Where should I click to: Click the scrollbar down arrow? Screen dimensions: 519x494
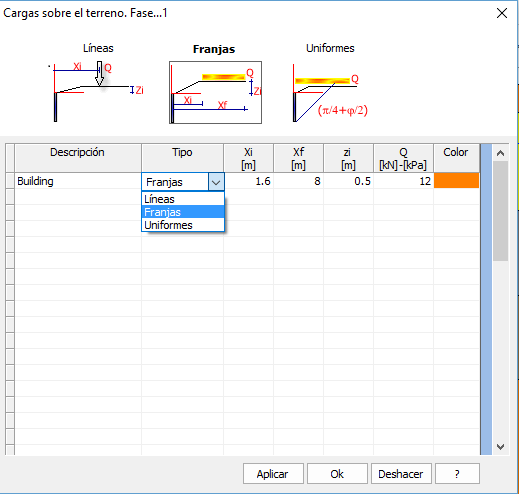click(x=500, y=447)
